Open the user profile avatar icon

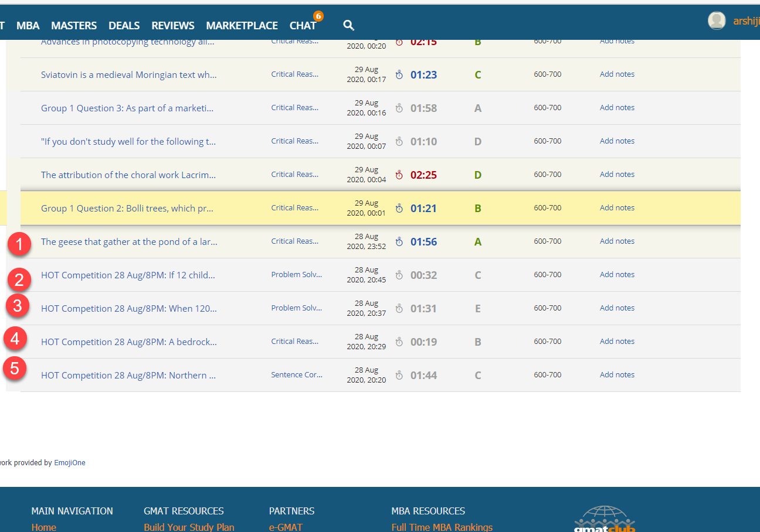[x=716, y=21]
